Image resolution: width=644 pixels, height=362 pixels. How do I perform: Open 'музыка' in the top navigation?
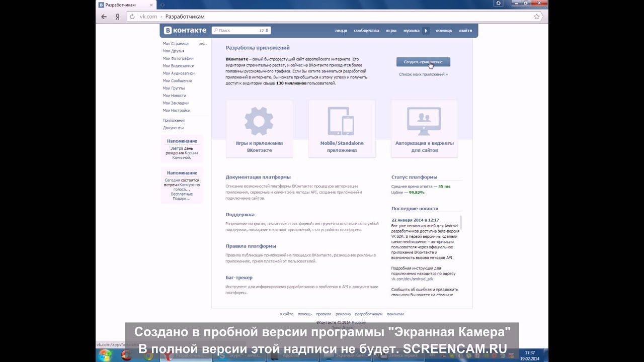pyautogui.click(x=411, y=30)
